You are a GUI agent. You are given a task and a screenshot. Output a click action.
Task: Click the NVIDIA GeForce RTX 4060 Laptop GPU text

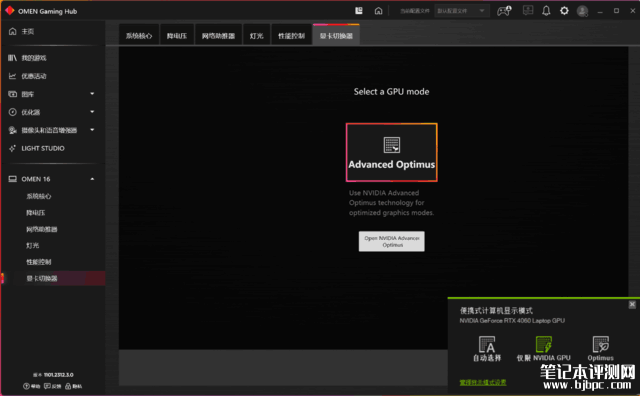pyautogui.click(x=512, y=321)
